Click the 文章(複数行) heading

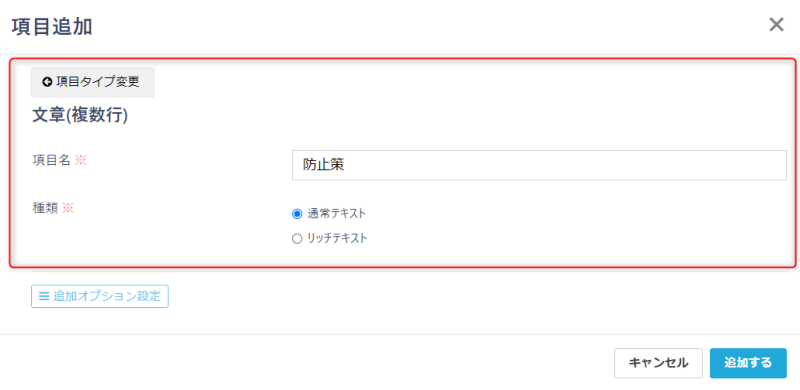tap(80, 116)
